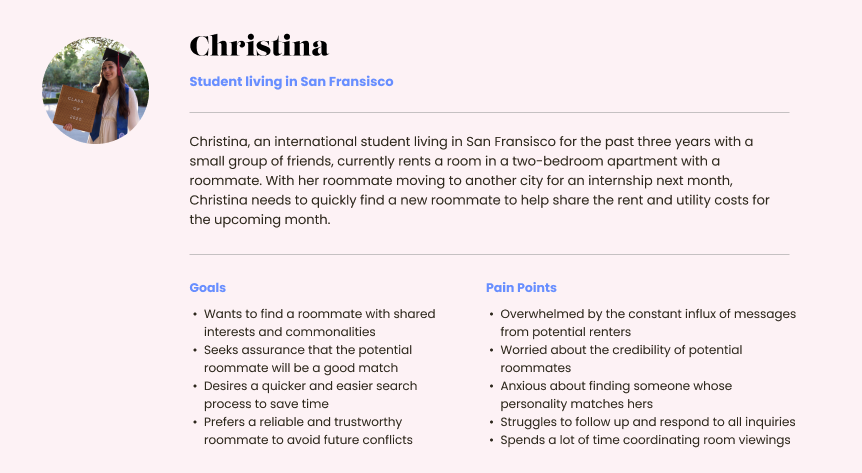862x473 pixels.
Task: Click the anxious about personality match item
Action: coord(616,395)
